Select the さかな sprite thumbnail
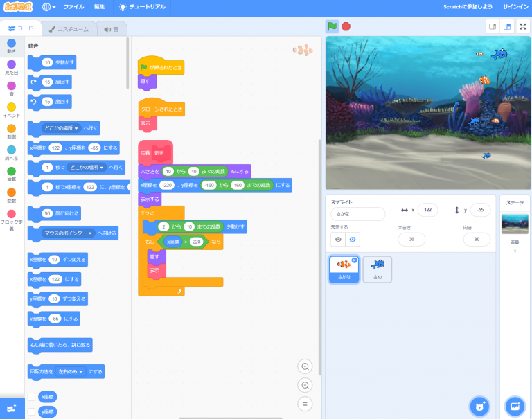 (x=344, y=269)
